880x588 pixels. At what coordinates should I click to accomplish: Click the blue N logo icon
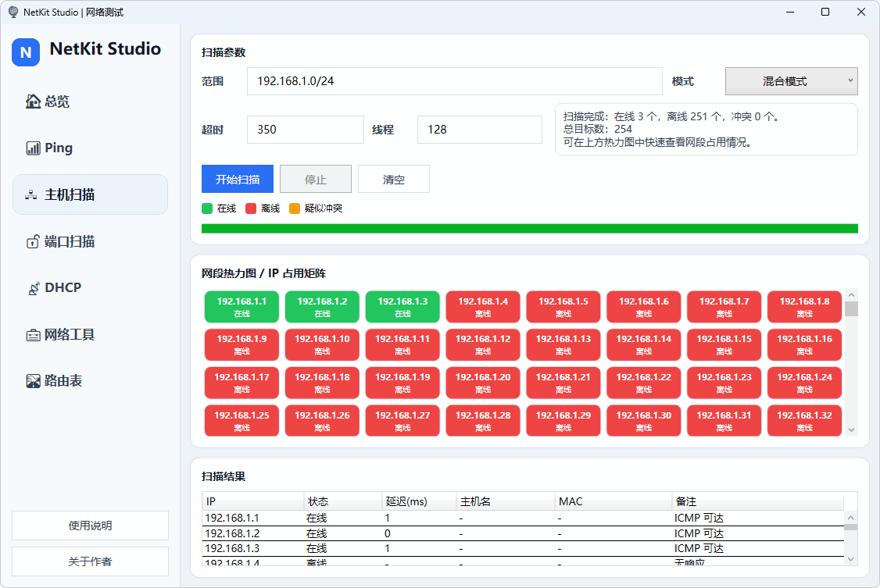pos(26,52)
